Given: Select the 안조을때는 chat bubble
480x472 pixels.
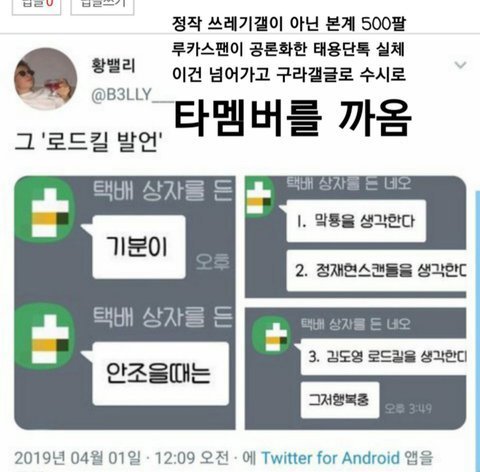Looking at the screenshot, I should 161,374.
